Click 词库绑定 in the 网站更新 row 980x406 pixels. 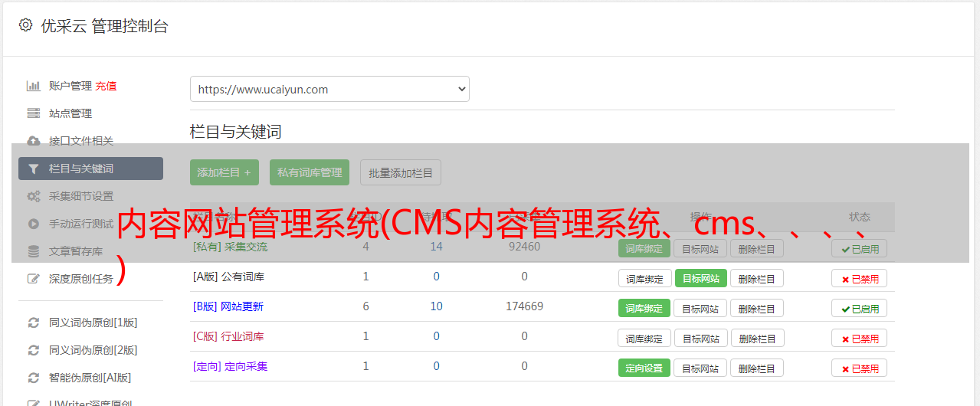click(x=644, y=308)
